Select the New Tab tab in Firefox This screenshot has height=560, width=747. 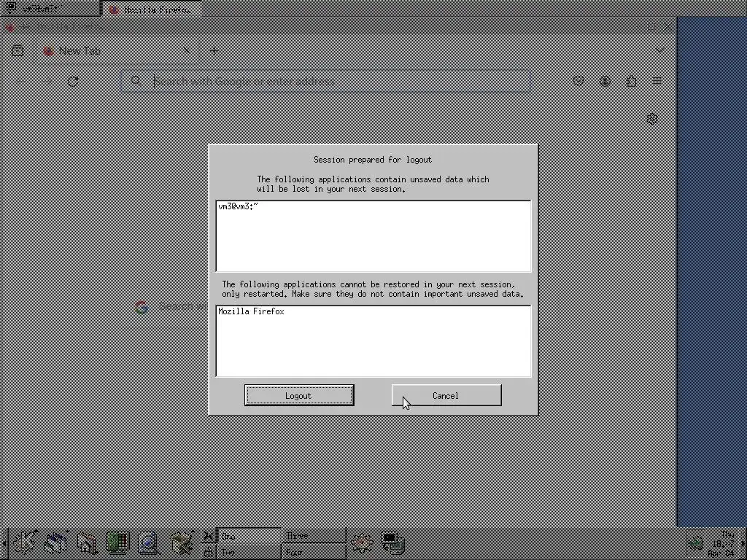[x=117, y=50]
